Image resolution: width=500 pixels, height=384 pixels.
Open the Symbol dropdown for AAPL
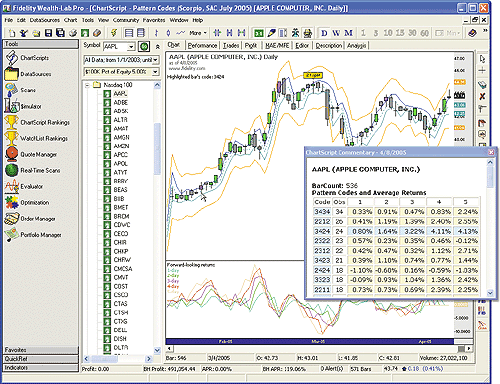click(x=131, y=47)
